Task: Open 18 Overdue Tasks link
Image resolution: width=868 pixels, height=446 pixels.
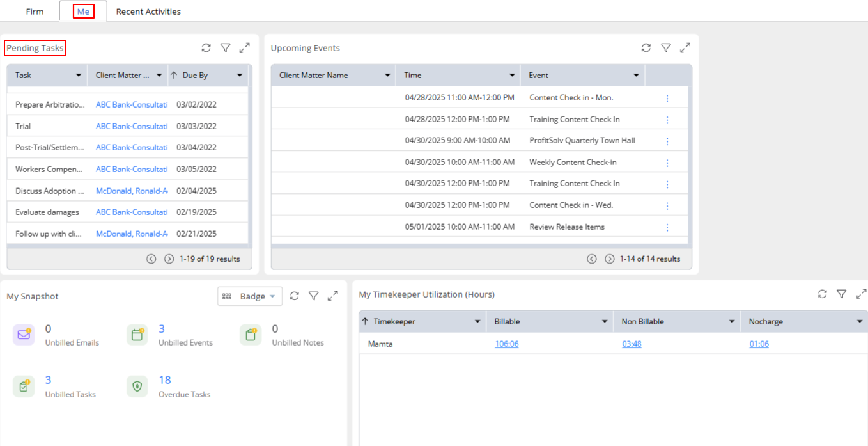Action: 165,380
